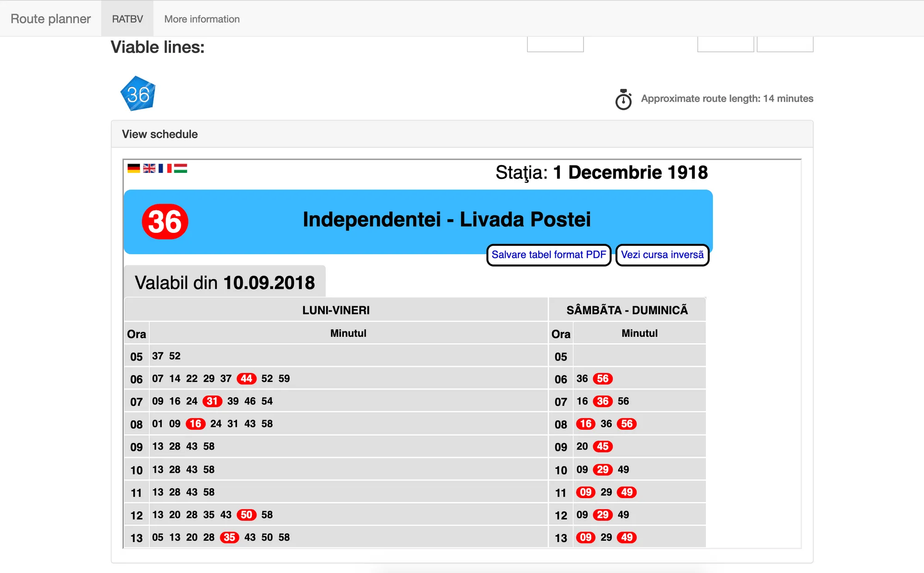Open the RATBV tab

[128, 19]
